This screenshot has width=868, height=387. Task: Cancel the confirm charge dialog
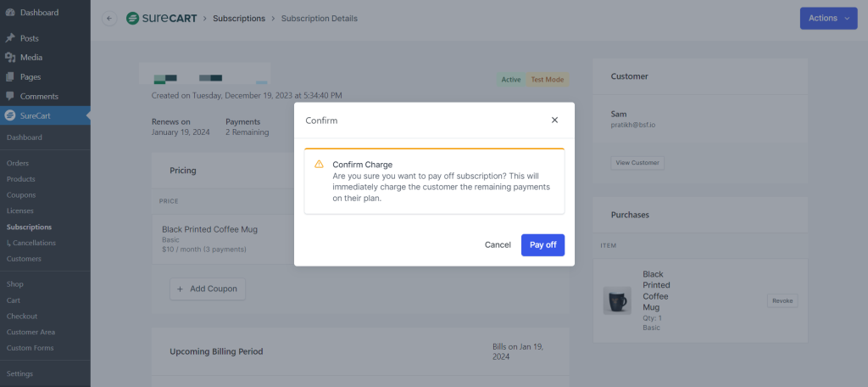pyautogui.click(x=498, y=245)
